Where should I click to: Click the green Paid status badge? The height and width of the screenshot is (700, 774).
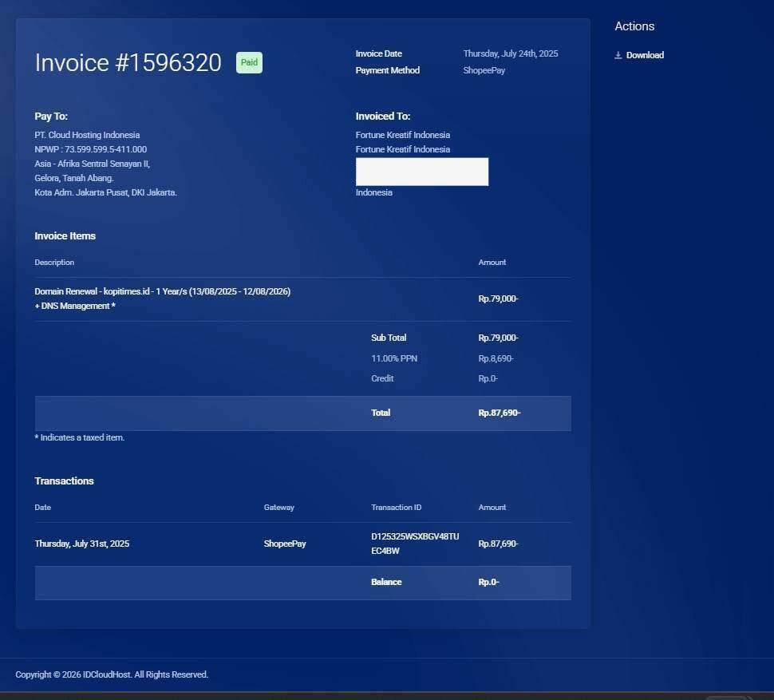[249, 62]
